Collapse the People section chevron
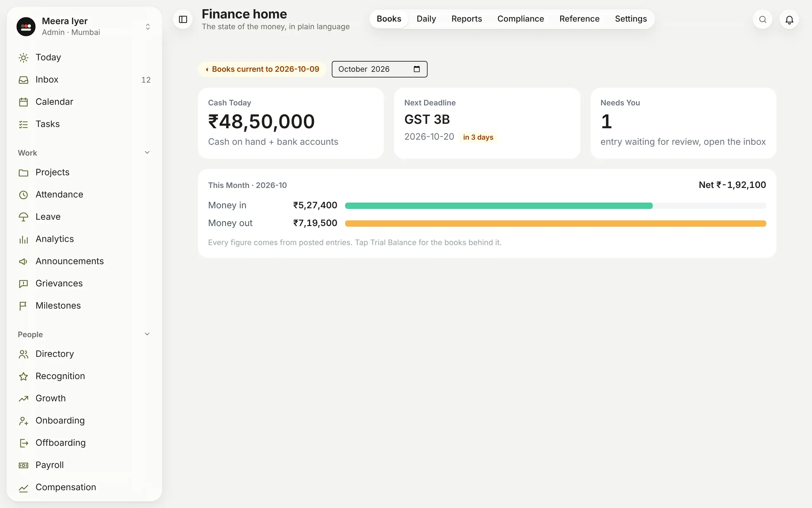Image resolution: width=812 pixels, height=508 pixels. tap(147, 334)
